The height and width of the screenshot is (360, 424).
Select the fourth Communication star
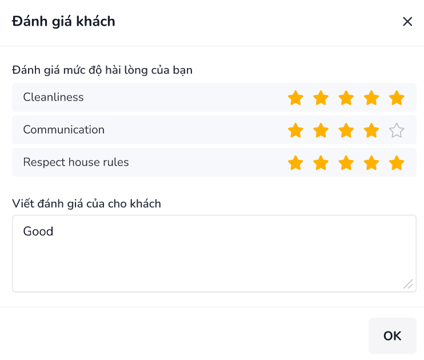pyautogui.click(x=371, y=130)
